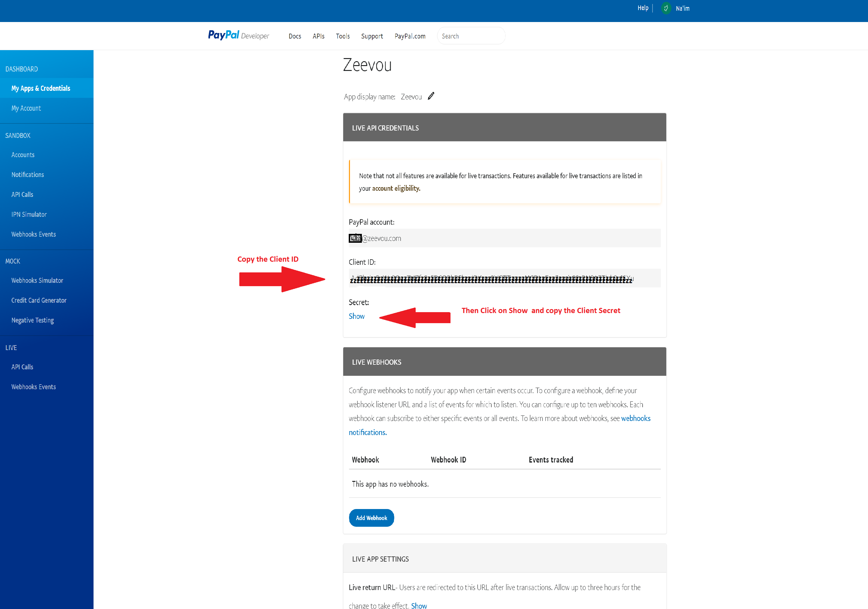Screen dimensions: 868x609
Task: Open the IPN Simulator
Action: point(29,215)
